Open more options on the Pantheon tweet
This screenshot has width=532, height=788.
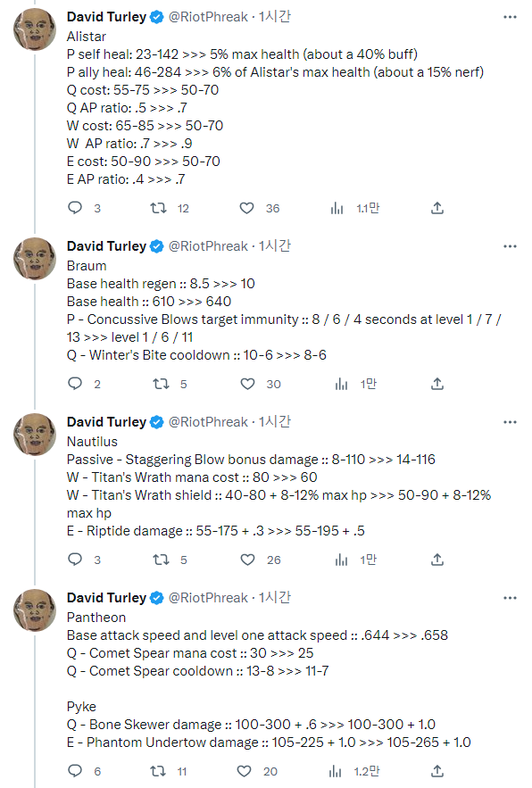pos(510,598)
